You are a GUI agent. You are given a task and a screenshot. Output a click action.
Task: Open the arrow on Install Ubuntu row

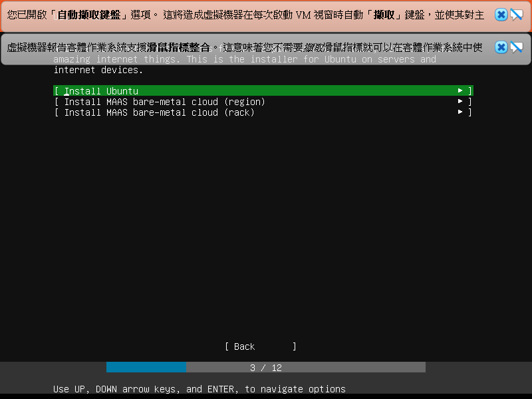pos(460,90)
